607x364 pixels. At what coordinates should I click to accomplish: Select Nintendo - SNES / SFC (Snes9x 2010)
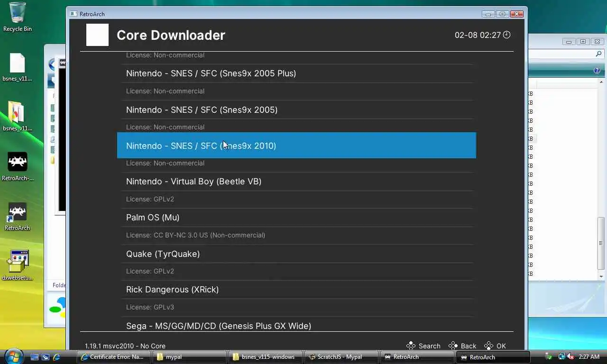296,146
